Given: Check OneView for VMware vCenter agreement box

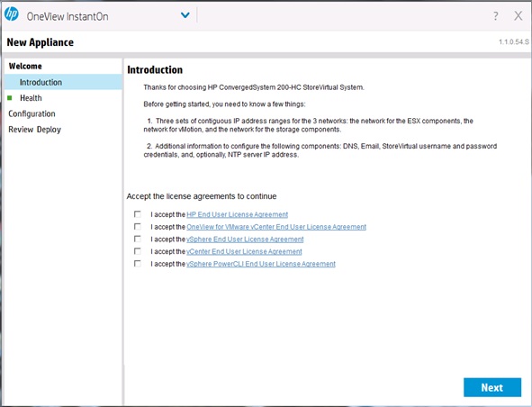Looking at the screenshot, I should coord(138,226).
